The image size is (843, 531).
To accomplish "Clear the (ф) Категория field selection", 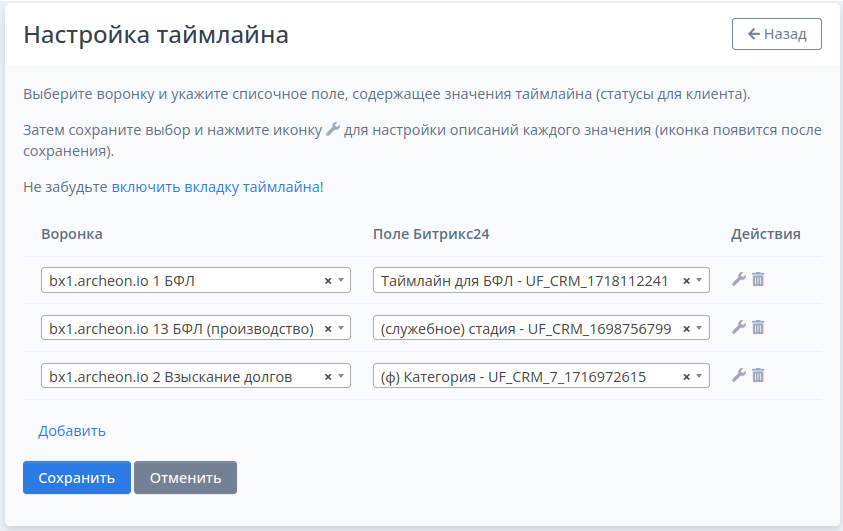I will point(687,377).
